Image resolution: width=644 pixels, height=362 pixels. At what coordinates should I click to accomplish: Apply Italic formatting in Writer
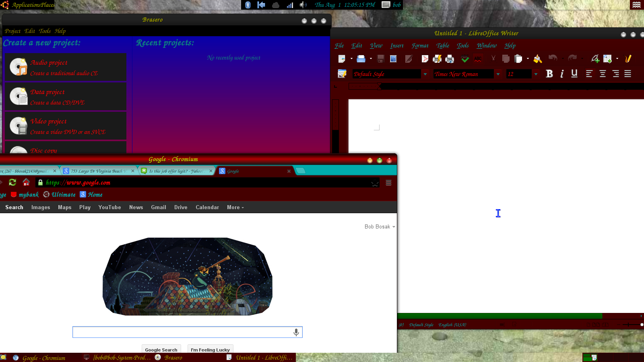[562, 74]
